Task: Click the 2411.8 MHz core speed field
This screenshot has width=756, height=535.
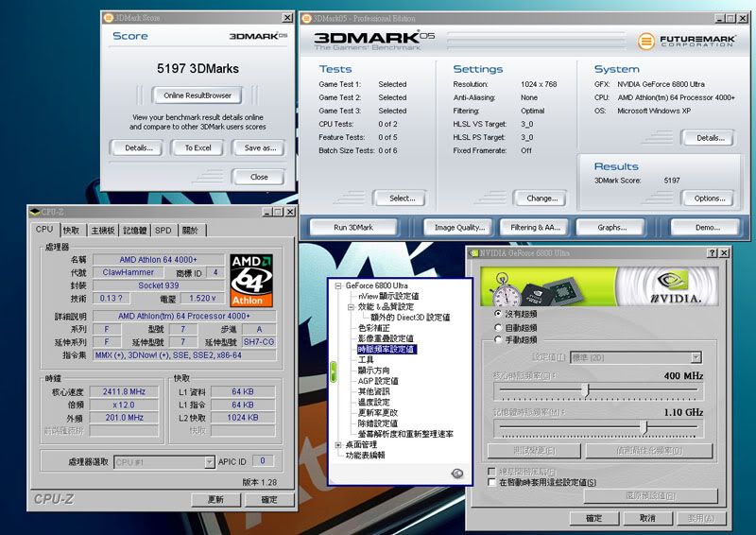Action: 124,391
